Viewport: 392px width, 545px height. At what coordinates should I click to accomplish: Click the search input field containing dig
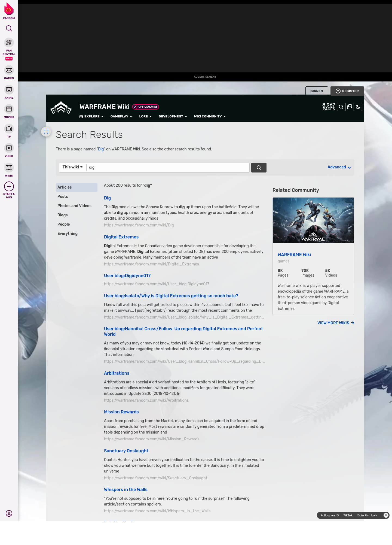167,168
